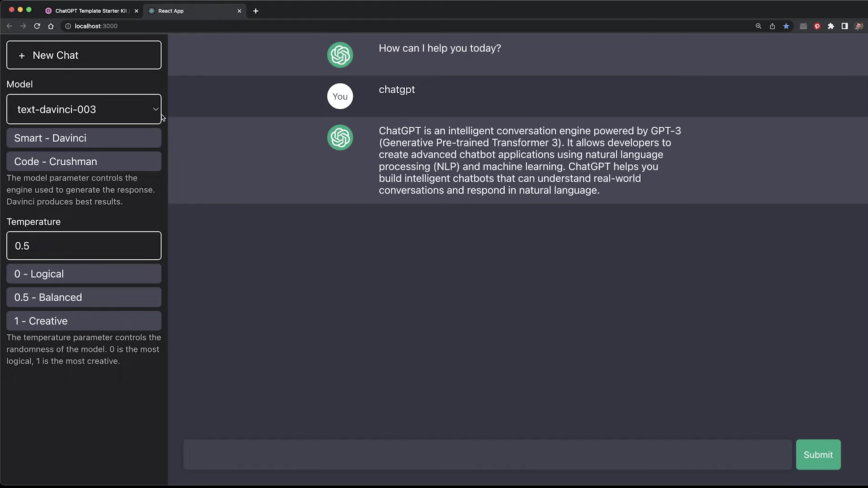Click the ChatGPT avatar beside the long response

(x=340, y=137)
